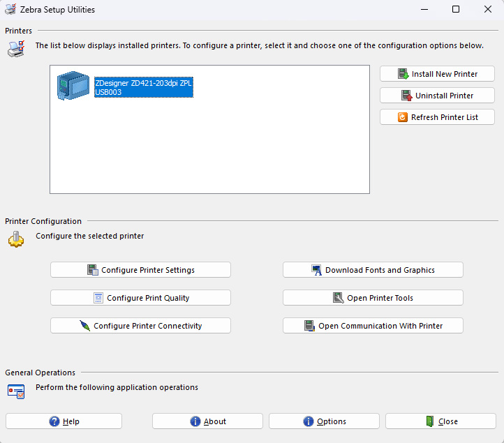Image resolution: width=504 pixels, height=443 pixels.
Task: Click the Close button with door icon
Action: click(440, 421)
